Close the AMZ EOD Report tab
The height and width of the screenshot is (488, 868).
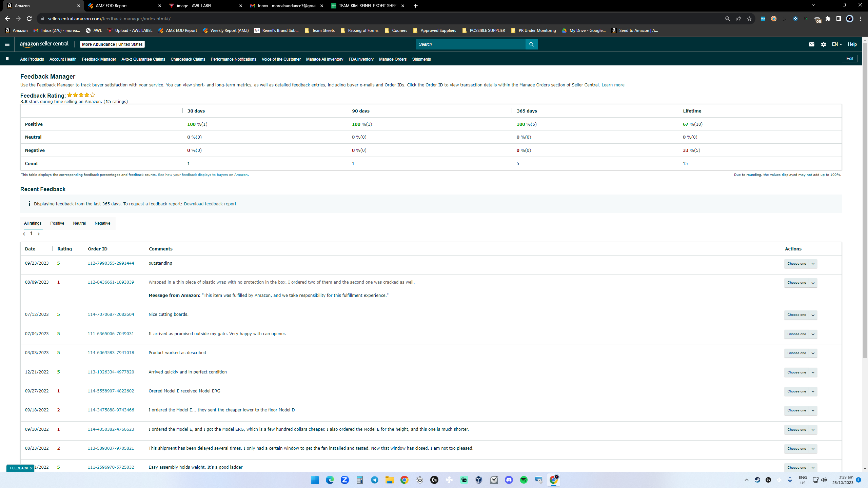pyautogui.click(x=160, y=6)
